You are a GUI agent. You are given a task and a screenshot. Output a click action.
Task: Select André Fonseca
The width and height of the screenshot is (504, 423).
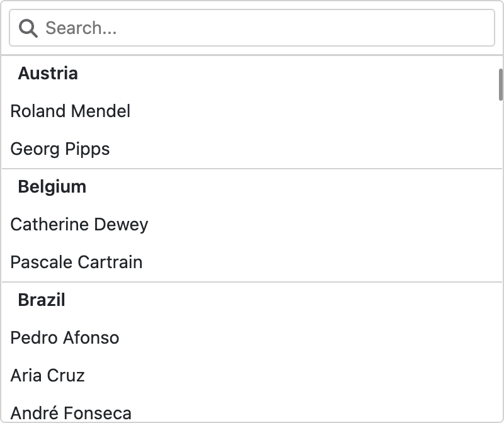(71, 413)
